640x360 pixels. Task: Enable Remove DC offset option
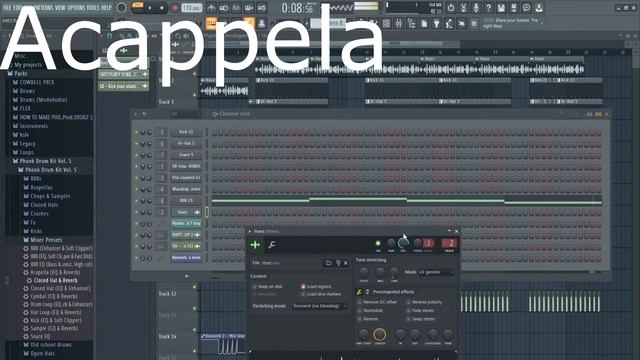coord(360,302)
